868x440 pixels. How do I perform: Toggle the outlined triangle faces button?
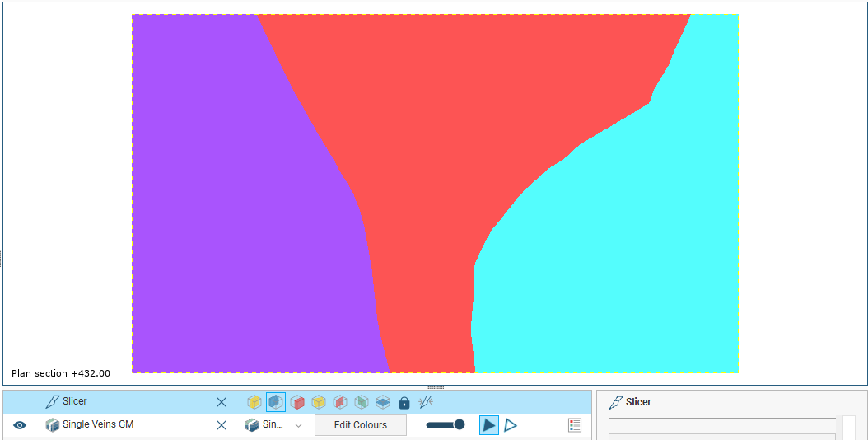coord(511,425)
